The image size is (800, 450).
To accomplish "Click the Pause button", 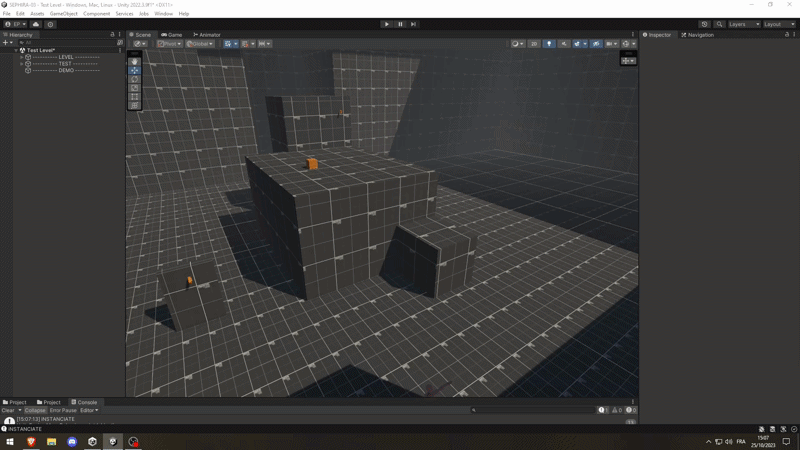I will click(x=400, y=24).
